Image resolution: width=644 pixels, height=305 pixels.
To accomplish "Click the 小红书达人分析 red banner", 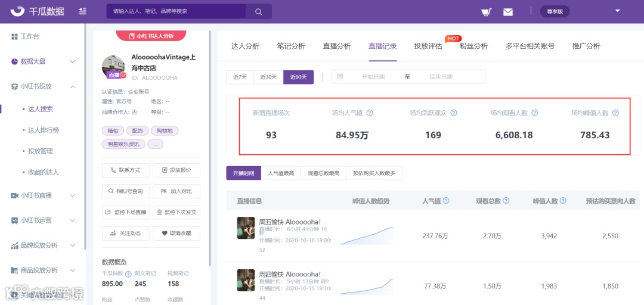I will [x=151, y=36].
